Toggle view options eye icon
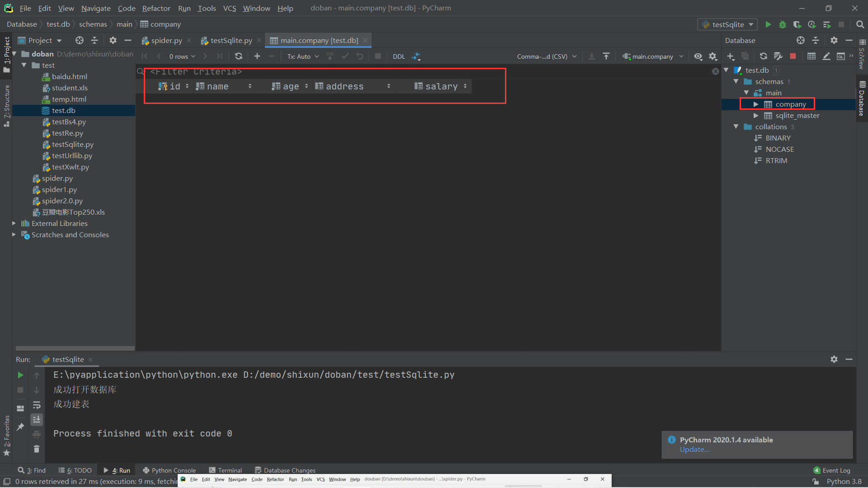The image size is (868, 488). pyautogui.click(x=698, y=56)
